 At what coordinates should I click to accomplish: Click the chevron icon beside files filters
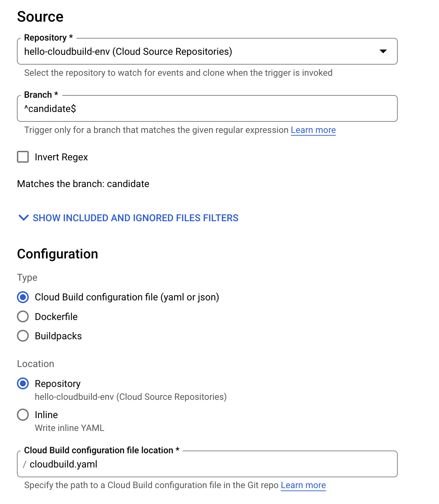(23, 217)
